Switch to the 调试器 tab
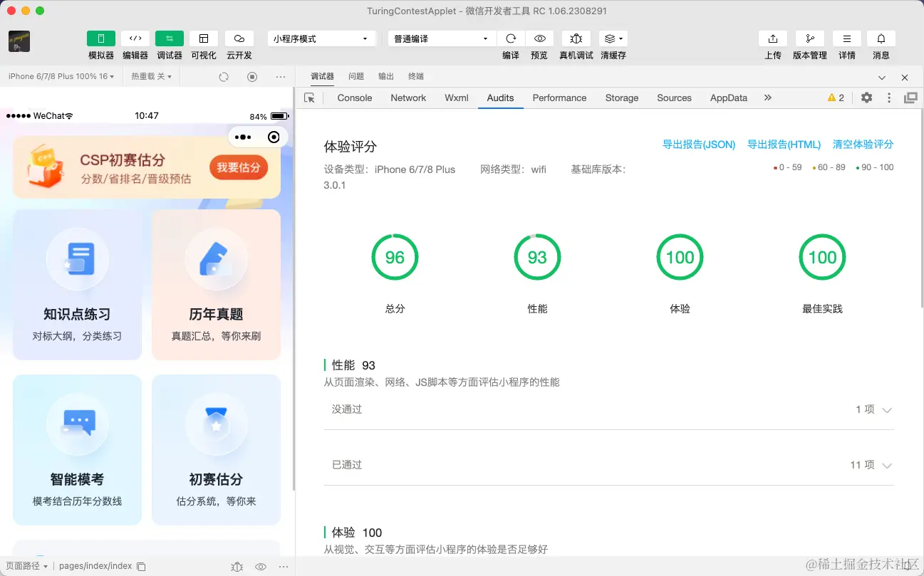Image resolution: width=924 pixels, height=576 pixels. (322, 76)
